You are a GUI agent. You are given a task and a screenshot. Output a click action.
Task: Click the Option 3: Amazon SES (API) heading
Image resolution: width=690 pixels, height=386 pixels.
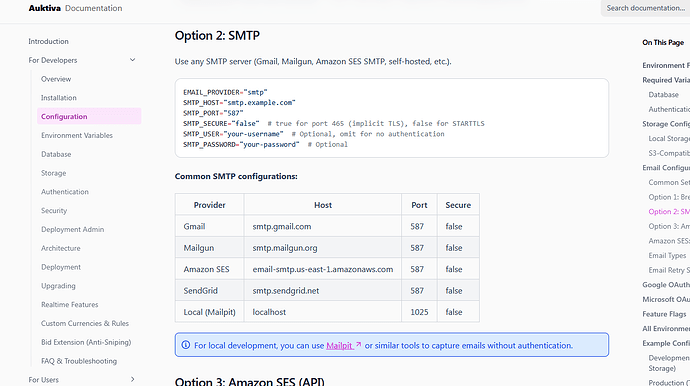(x=250, y=381)
